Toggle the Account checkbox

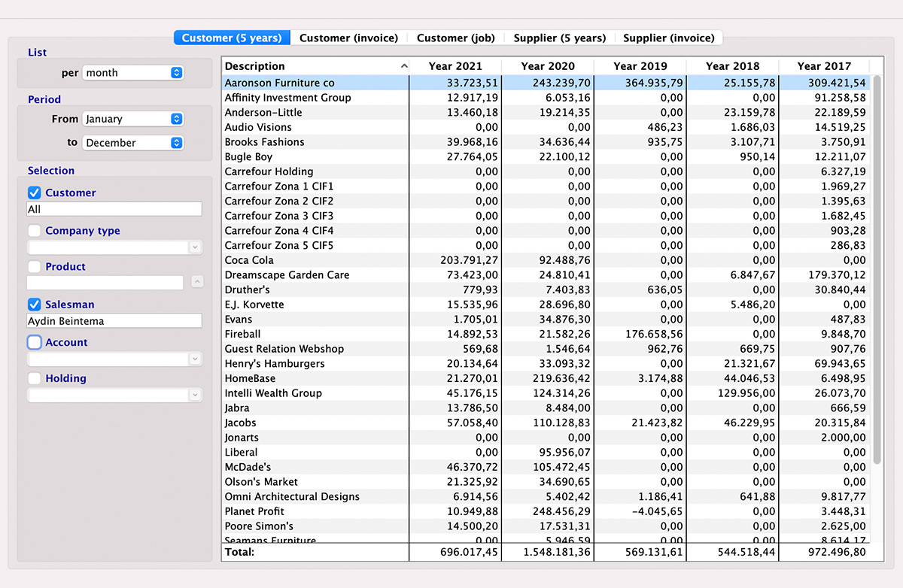(35, 342)
